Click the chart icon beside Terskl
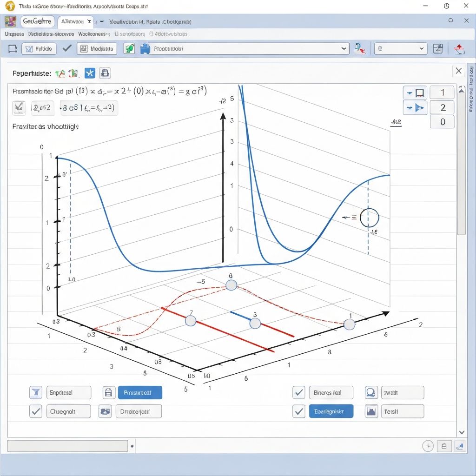Viewport: 476px width, 476px height. 371,411
